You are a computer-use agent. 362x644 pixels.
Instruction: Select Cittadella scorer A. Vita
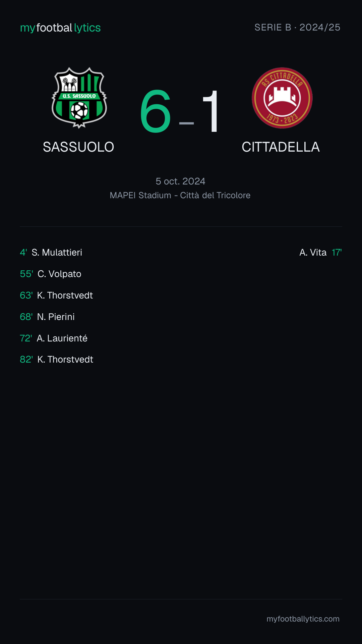pyautogui.click(x=313, y=252)
